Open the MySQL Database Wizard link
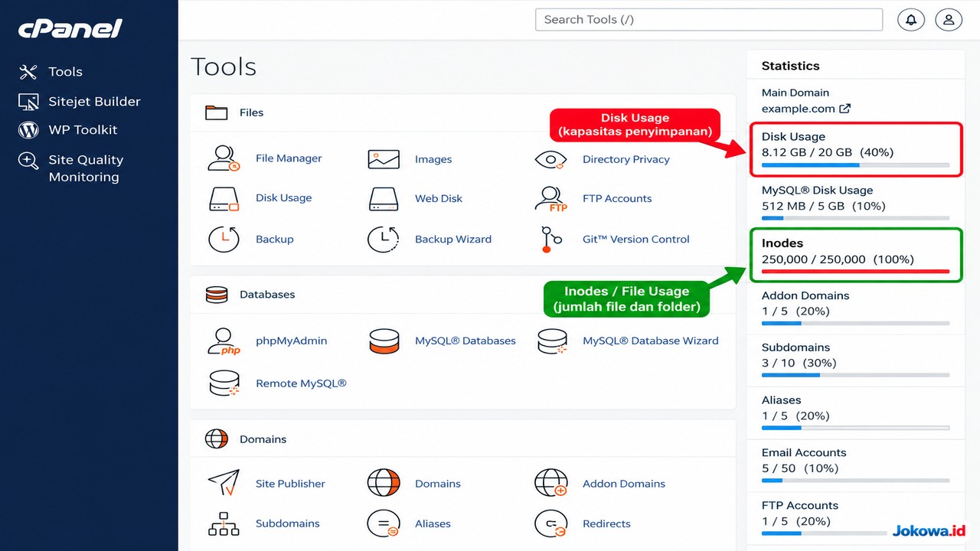980x551 pixels. pos(651,341)
